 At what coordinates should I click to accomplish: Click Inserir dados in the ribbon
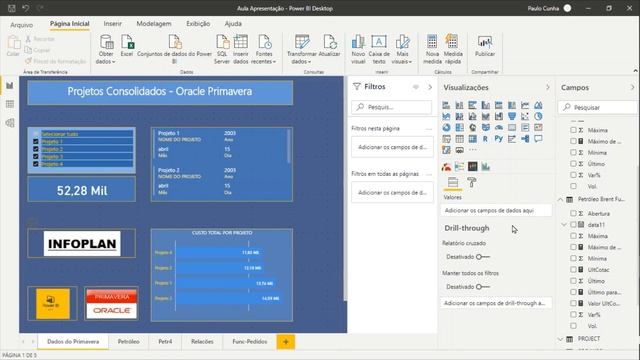point(240,49)
